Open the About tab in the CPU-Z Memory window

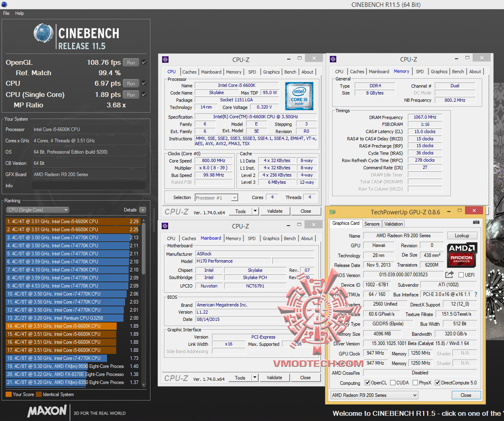coord(475,72)
